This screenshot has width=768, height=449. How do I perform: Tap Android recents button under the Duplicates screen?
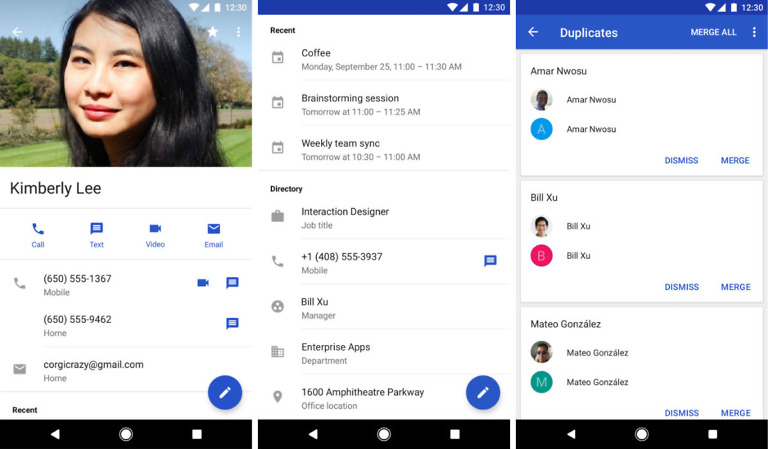tap(713, 434)
